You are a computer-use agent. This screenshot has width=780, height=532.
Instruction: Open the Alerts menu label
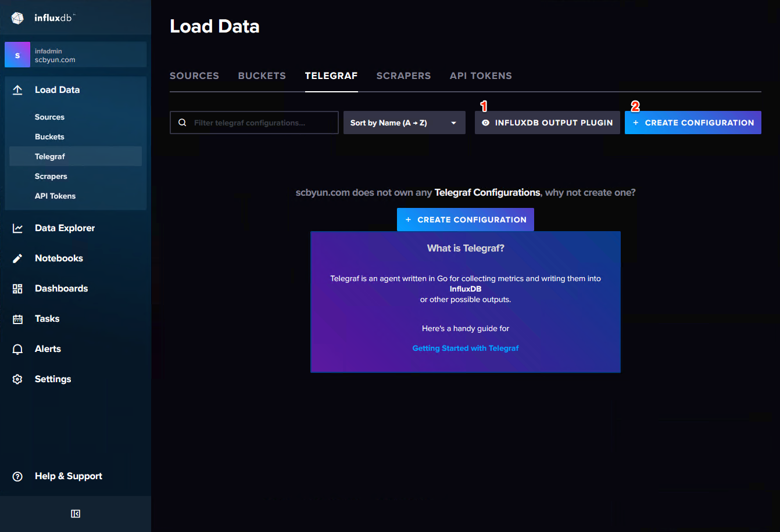[x=48, y=349]
